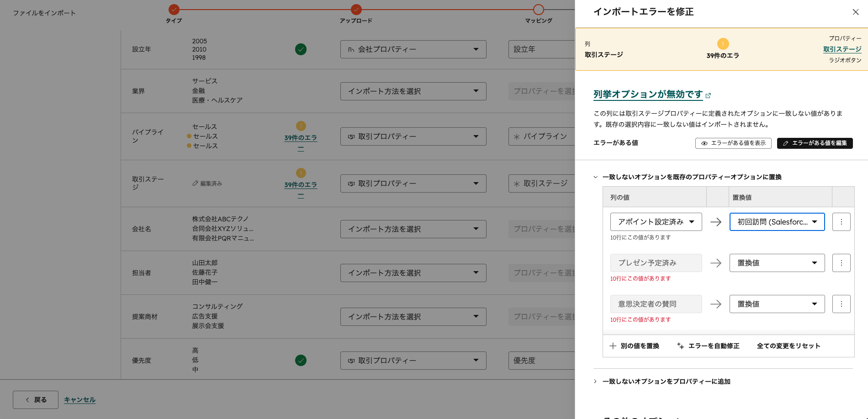Screen dimensions: 868x419
Task: Open インポート方法を選択 dropdown for 業界 row
Action: click(x=413, y=91)
